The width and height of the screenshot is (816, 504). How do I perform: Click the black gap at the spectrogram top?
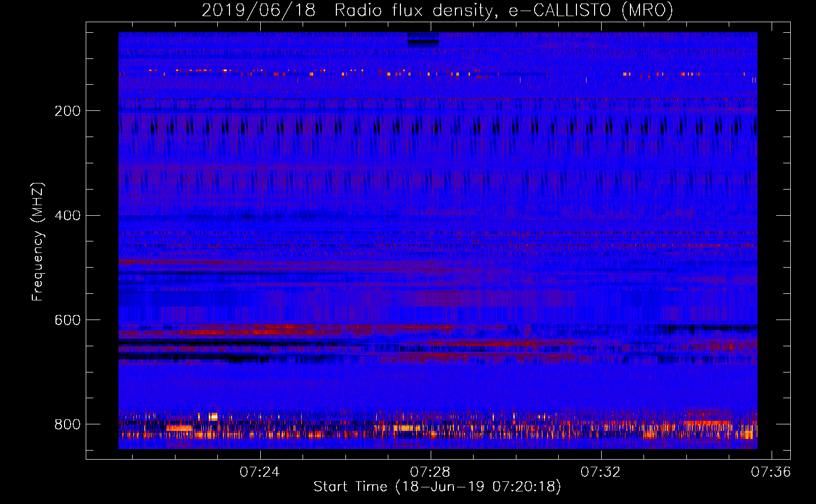click(423, 40)
